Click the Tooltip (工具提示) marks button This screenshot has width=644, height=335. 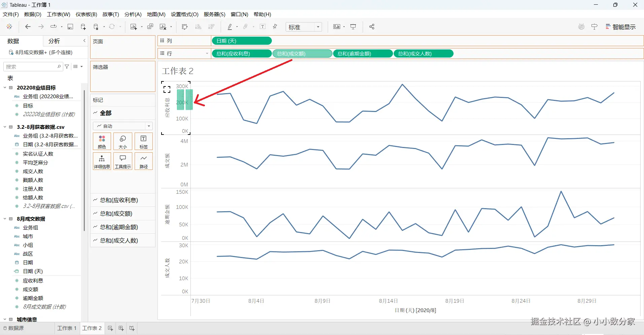[123, 161]
